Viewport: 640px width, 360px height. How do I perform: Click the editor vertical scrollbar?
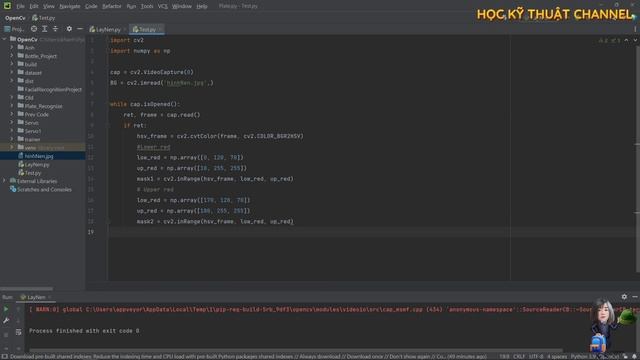[637, 159]
